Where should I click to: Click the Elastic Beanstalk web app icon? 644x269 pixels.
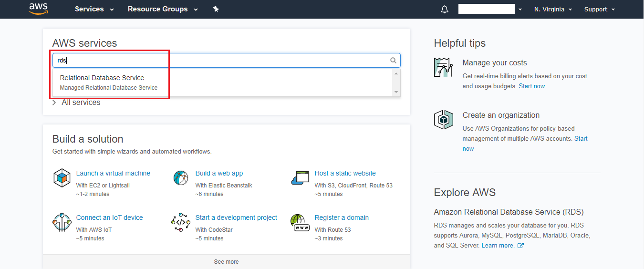tap(181, 178)
